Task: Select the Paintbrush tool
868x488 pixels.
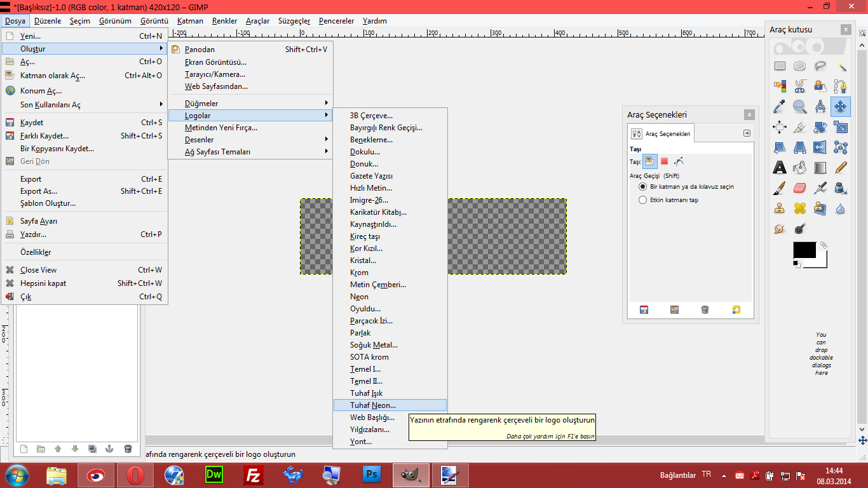Action: point(780,188)
